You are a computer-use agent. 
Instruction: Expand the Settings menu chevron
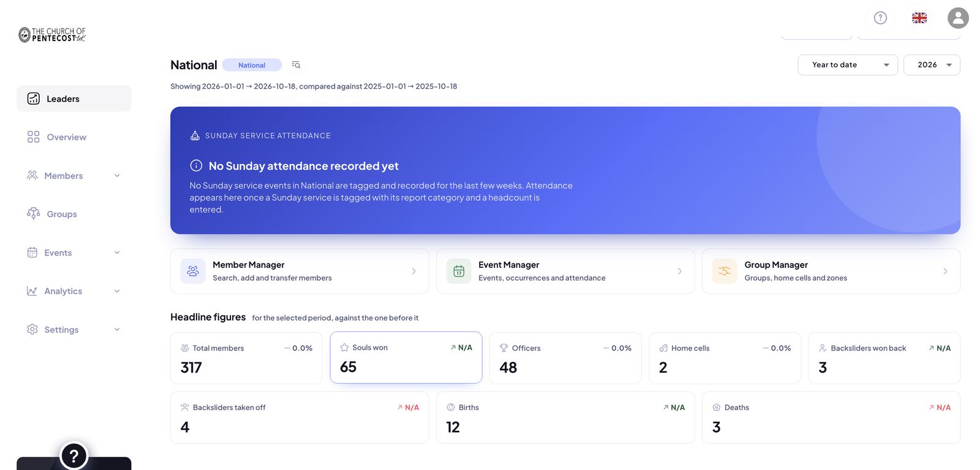(x=117, y=330)
